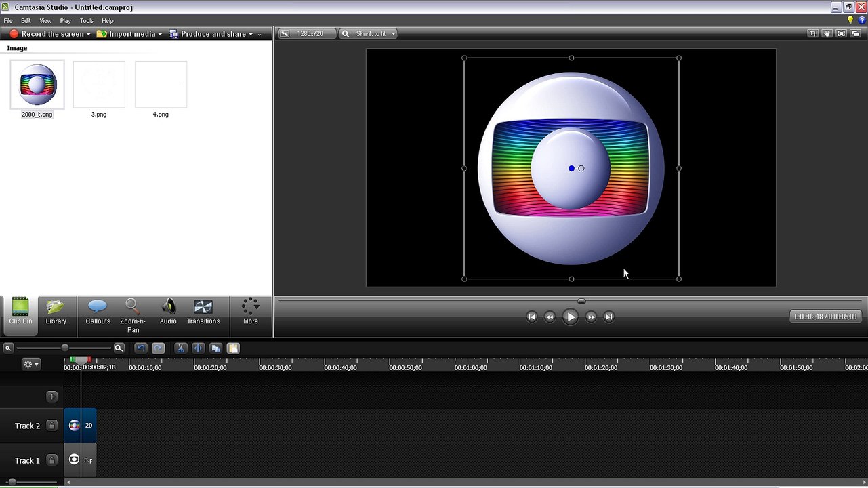Image resolution: width=868 pixels, height=488 pixels.
Task: Open the View menu
Action: point(45,21)
